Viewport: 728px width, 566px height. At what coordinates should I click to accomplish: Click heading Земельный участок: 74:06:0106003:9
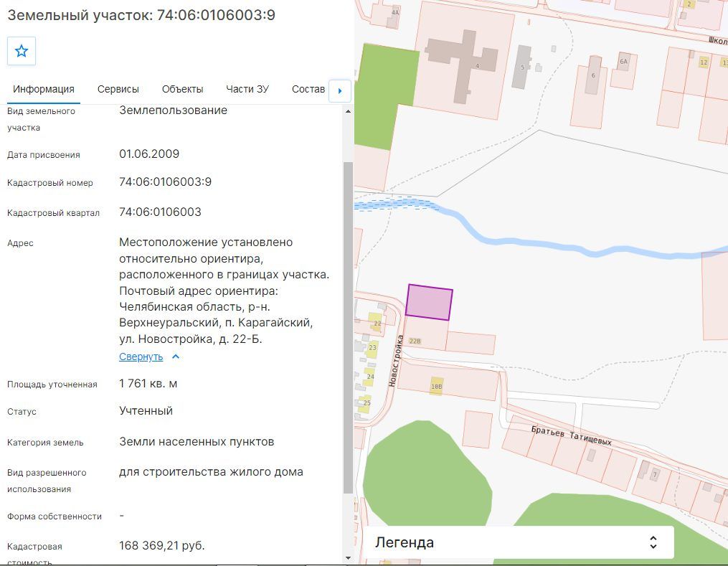(x=141, y=15)
